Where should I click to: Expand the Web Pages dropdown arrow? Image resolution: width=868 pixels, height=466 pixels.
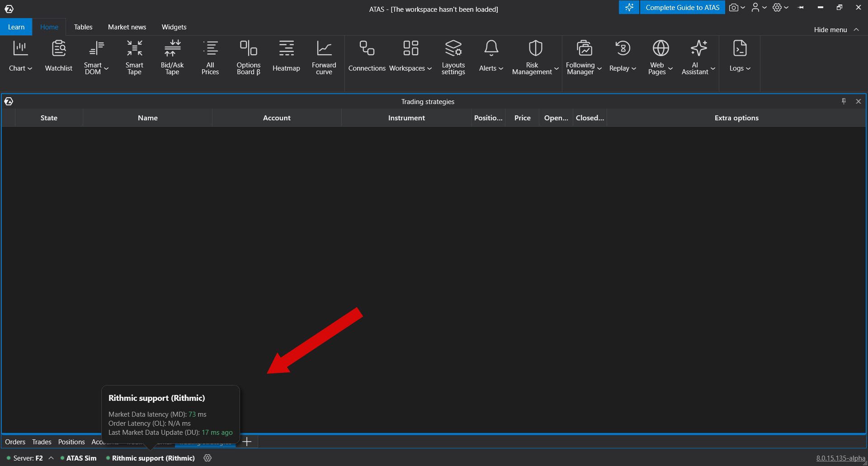pos(671,69)
